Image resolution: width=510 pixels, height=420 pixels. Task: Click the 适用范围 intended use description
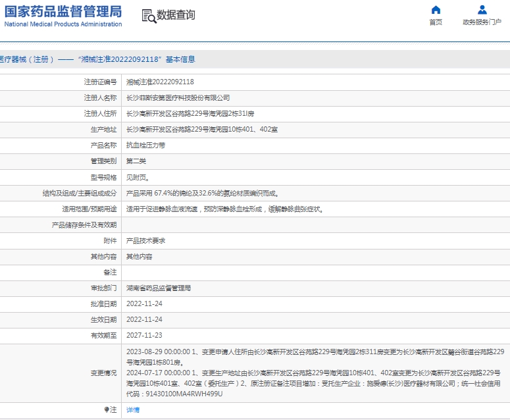click(225, 209)
